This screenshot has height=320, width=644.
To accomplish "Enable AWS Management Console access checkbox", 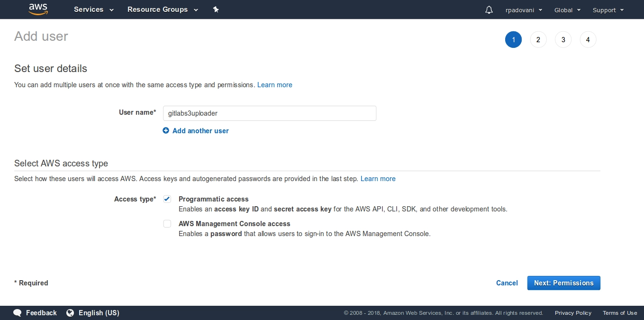I will (167, 224).
